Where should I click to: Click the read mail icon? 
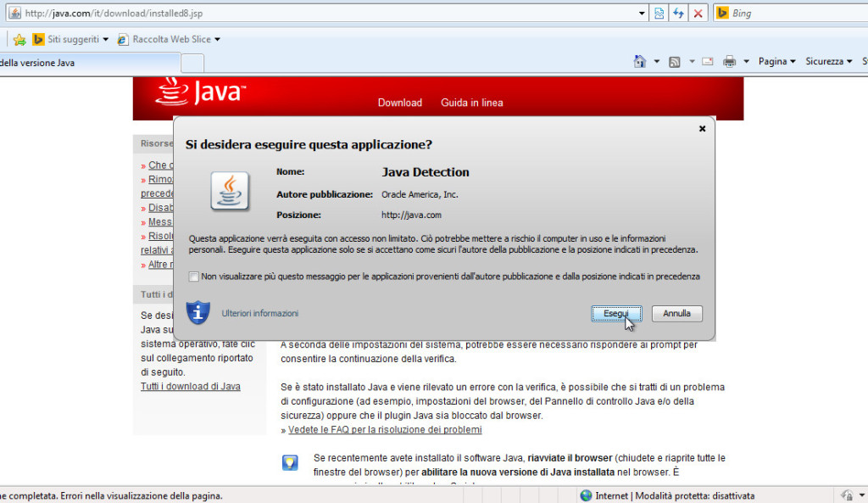point(708,61)
